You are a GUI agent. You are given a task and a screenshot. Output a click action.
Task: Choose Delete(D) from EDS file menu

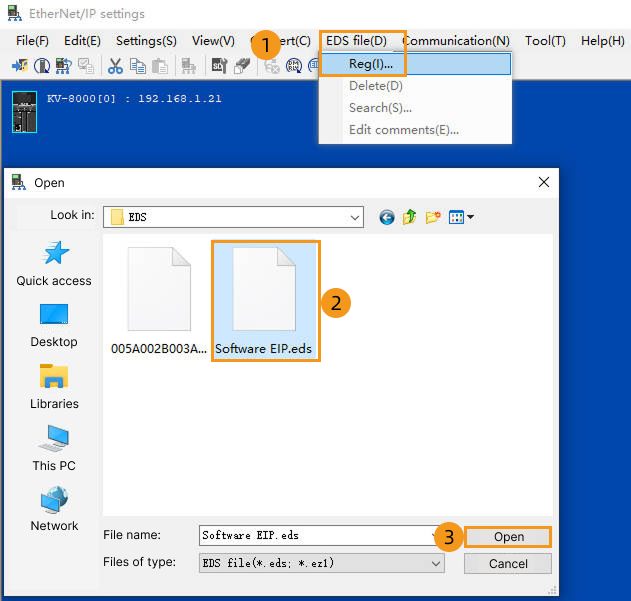[x=415, y=86]
